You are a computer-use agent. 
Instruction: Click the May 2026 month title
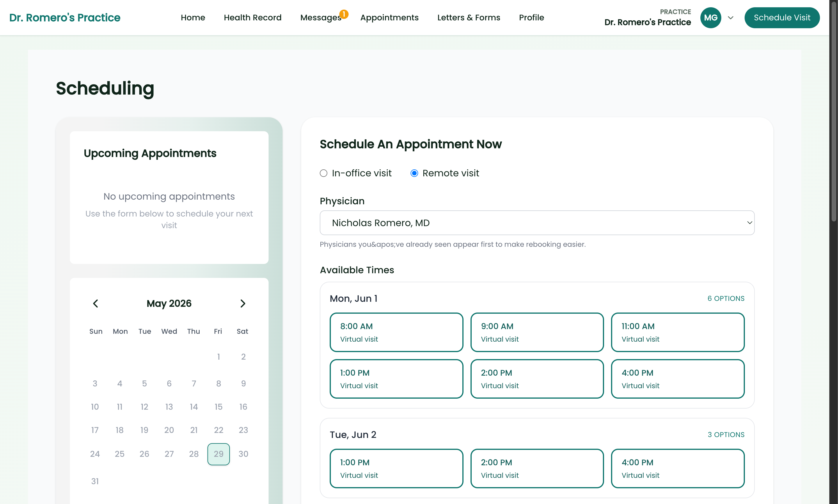click(x=169, y=303)
